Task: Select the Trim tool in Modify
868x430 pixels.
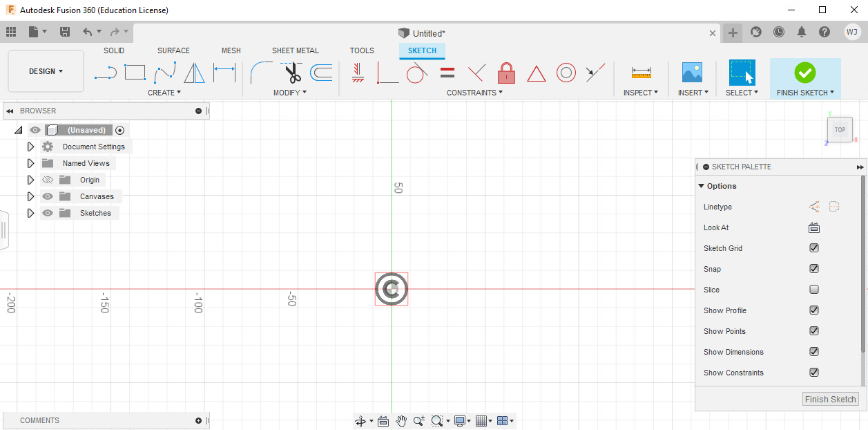Action: coord(291,71)
